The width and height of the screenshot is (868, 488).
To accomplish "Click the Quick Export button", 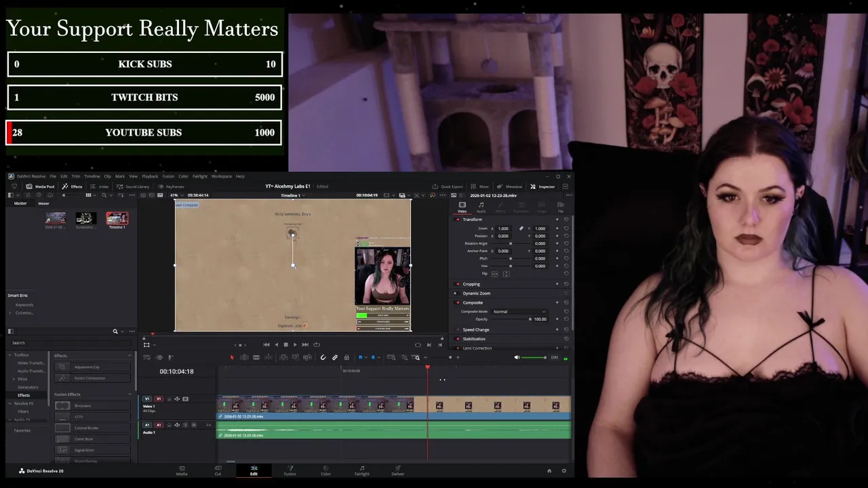I will 448,186.
